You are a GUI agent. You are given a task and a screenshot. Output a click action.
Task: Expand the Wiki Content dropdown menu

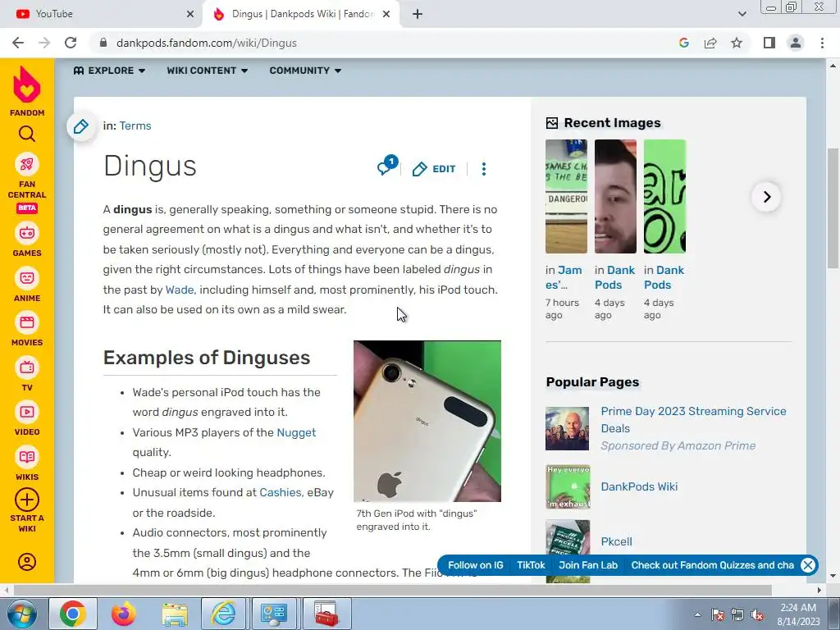pos(208,71)
